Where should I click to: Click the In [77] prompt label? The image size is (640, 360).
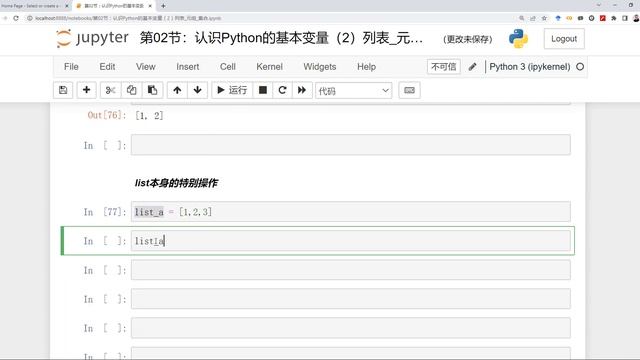coord(105,212)
